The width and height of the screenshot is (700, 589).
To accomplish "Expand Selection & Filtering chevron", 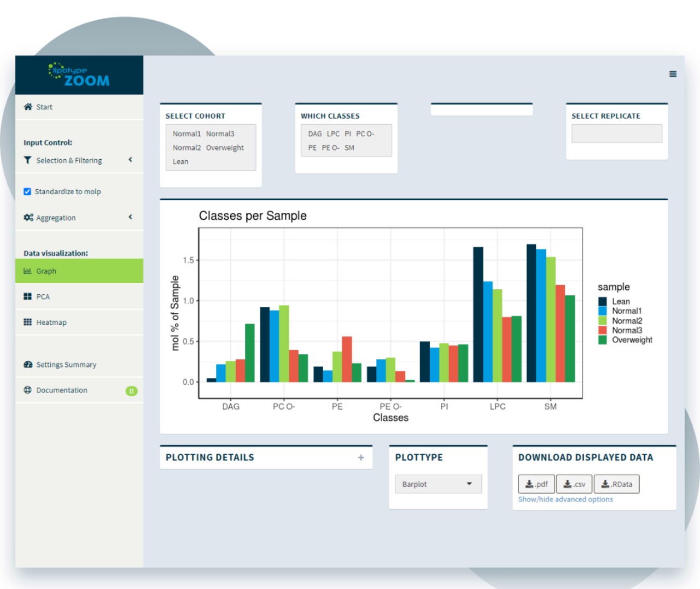I will coord(130,160).
